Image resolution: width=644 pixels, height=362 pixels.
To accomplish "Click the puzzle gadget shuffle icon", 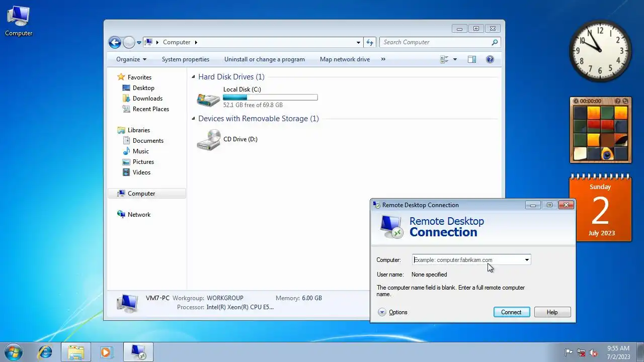I will coord(625,101).
